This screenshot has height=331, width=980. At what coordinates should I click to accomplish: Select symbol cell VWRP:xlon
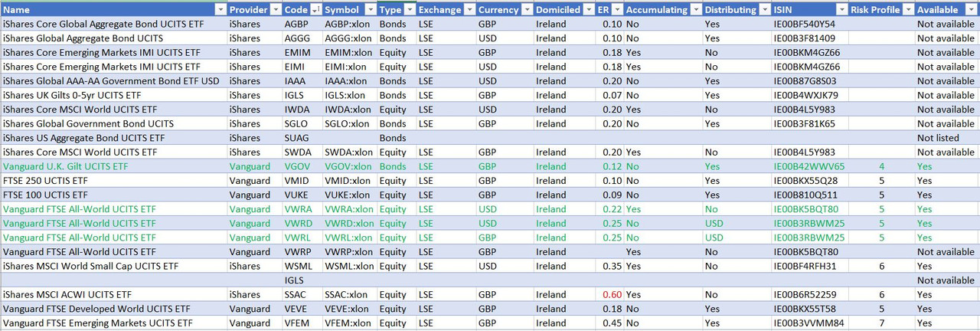click(350, 251)
